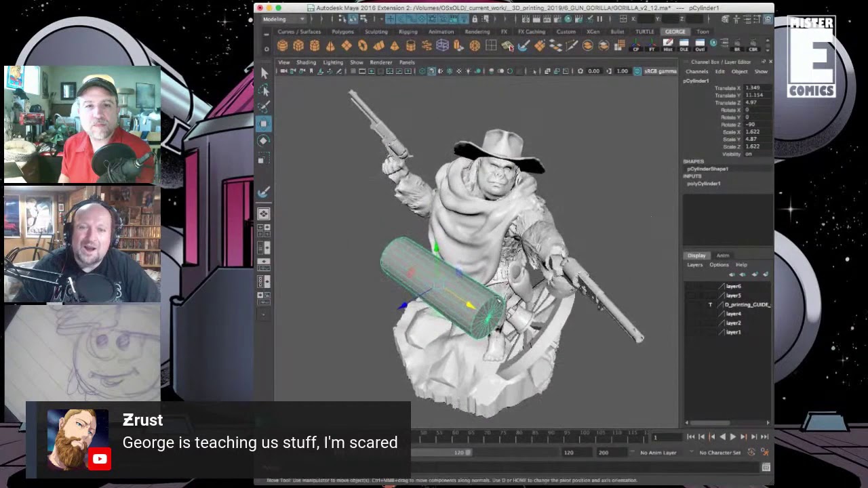This screenshot has width=868, height=488.
Task: Click the polygon cube shelf icon
Action: pyautogui.click(x=298, y=45)
